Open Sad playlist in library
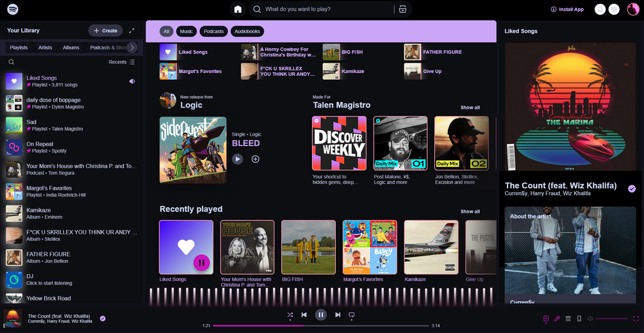644x333 pixels. tap(72, 126)
